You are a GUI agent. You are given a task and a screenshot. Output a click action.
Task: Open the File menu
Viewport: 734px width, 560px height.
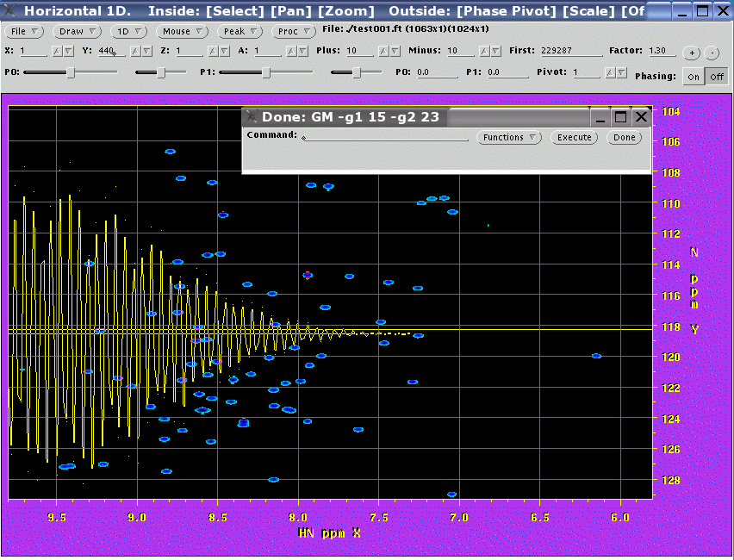click(x=24, y=31)
